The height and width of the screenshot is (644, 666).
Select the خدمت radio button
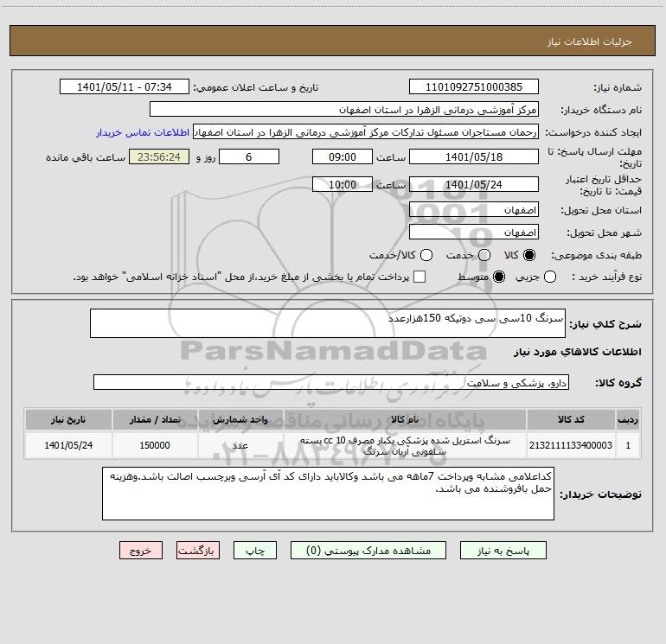(x=484, y=255)
